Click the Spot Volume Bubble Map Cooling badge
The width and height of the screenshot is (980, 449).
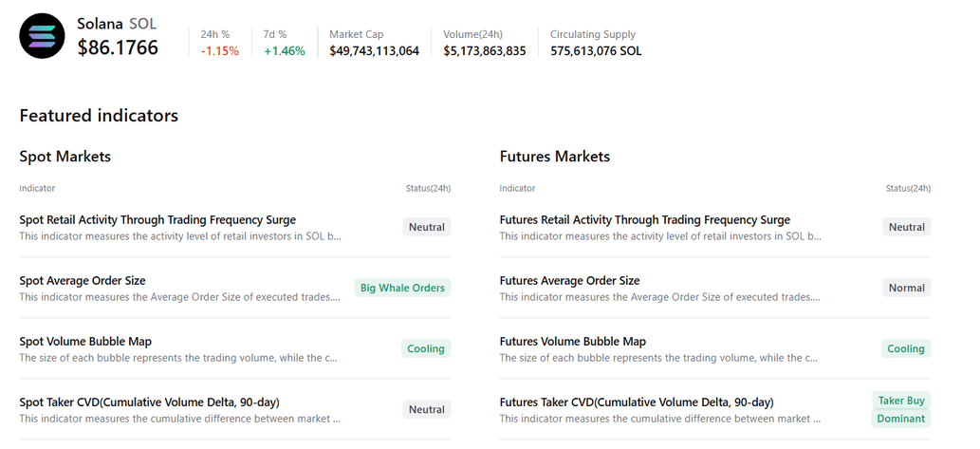click(426, 348)
